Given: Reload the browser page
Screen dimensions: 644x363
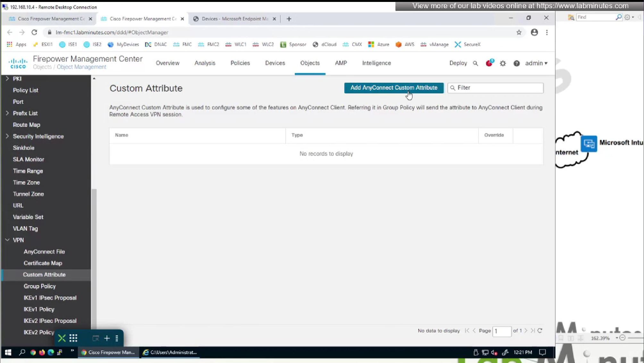Looking at the screenshot, I should 34,32.
